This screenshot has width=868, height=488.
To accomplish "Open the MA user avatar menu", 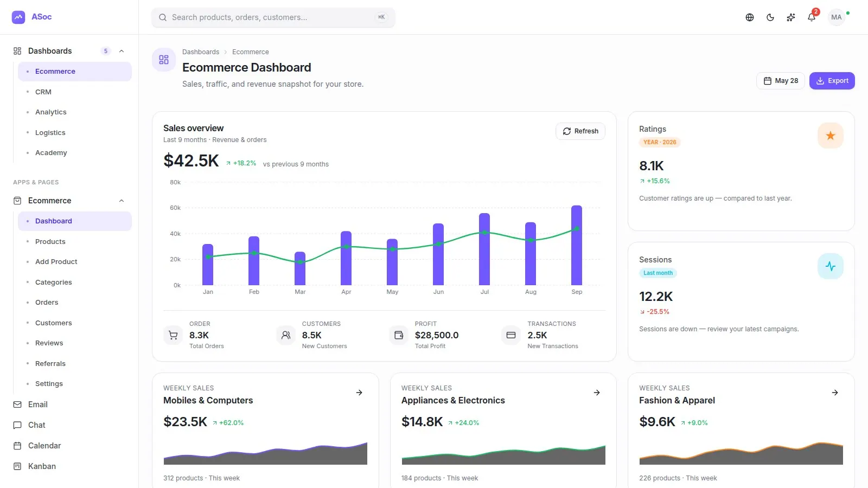I will (x=837, y=17).
